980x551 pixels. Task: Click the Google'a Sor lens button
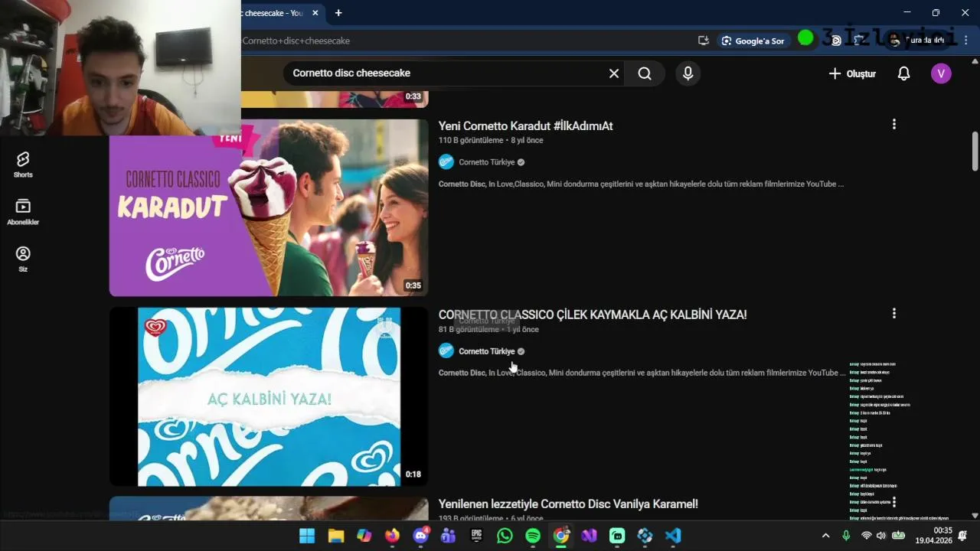click(754, 41)
